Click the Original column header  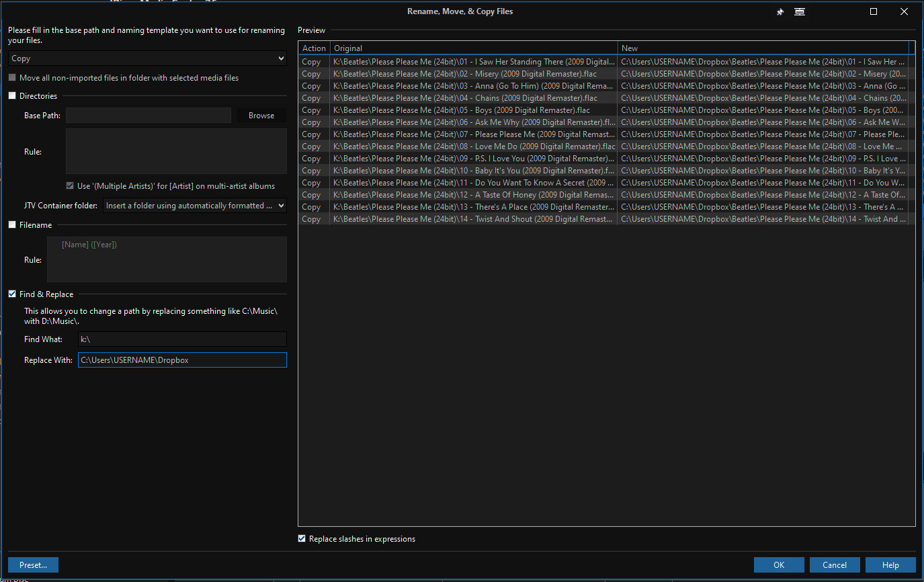click(474, 48)
